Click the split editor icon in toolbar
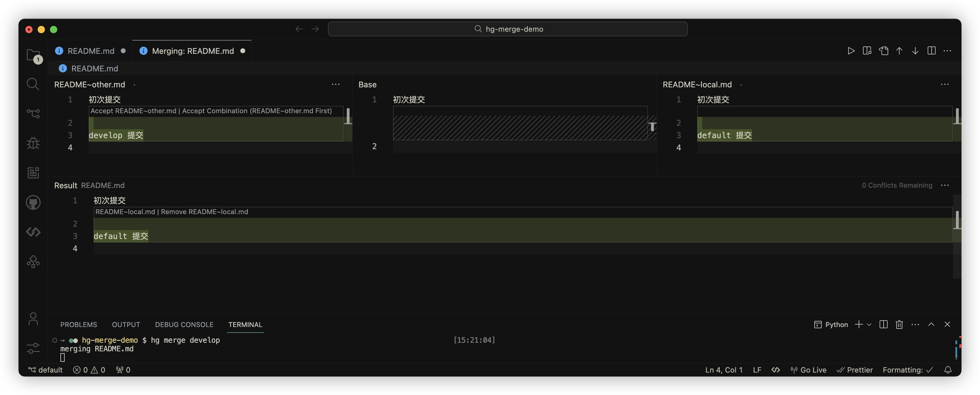Viewport: 980px width, 395px height. tap(931, 50)
